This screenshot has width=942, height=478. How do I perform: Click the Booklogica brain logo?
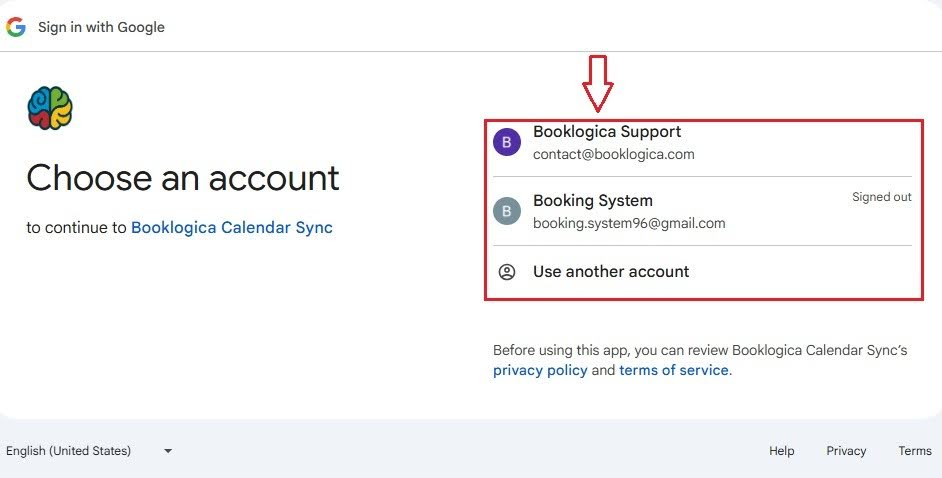[50, 108]
